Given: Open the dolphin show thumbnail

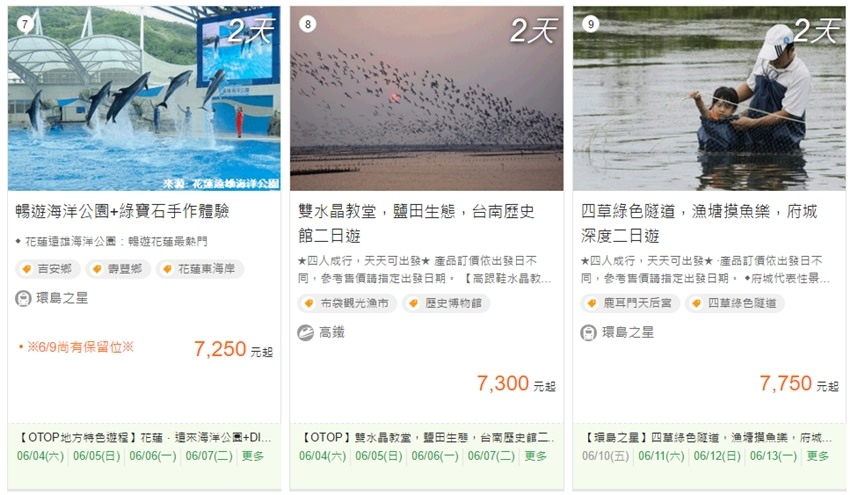Looking at the screenshot, I should click(144, 98).
